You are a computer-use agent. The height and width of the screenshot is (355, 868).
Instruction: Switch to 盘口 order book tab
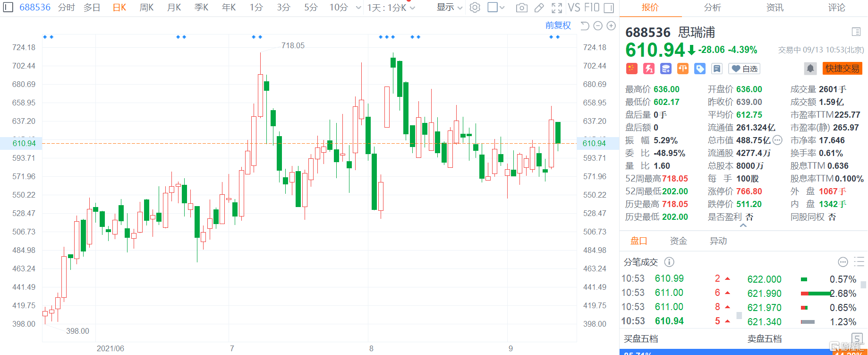coord(639,241)
